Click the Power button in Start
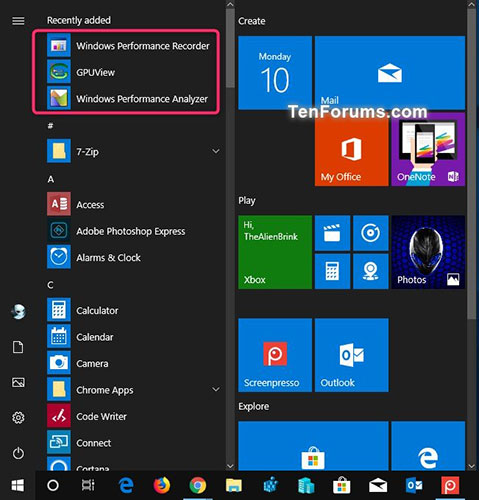 pos(18,453)
